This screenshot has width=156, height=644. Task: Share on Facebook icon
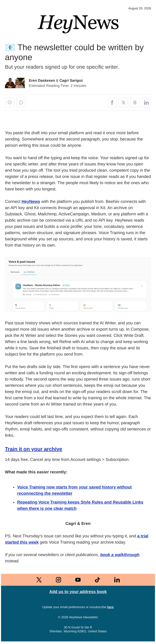112,102
